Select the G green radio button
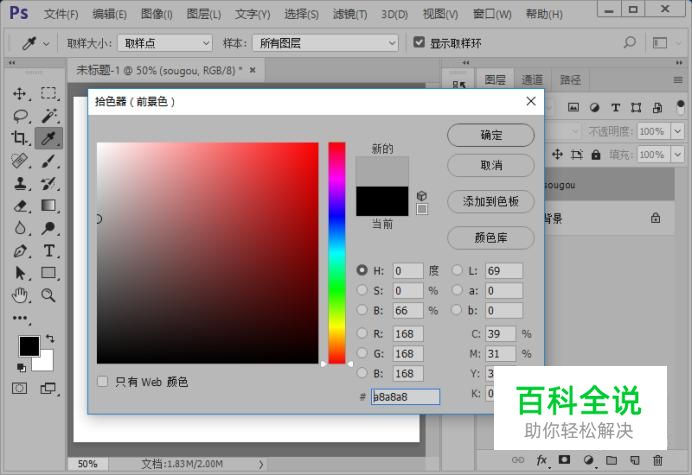 [x=362, y=353]
